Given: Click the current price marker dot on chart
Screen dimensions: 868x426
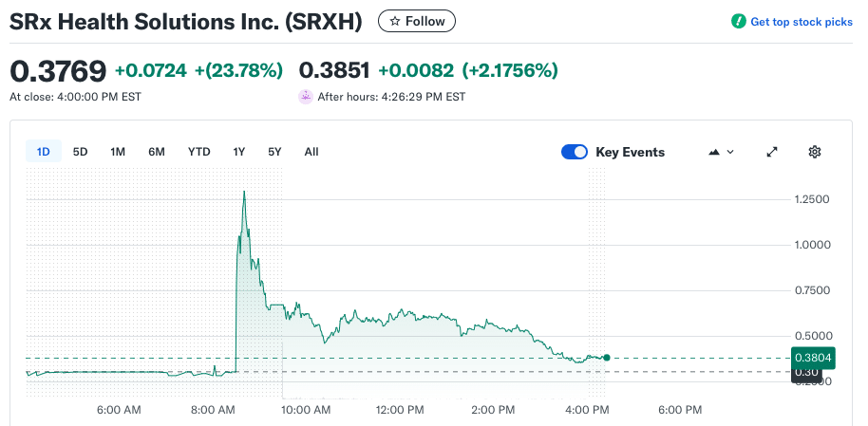Looking at the screenshot, I should point(607,358).
